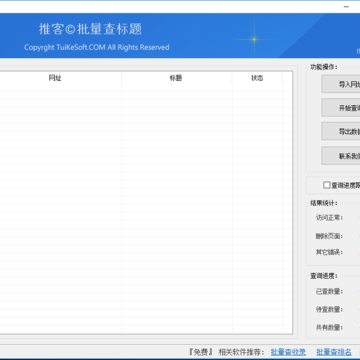The height and width of the screenshot is (360, 360).
Task: Sort by the 标题 column header
Action: (176, 78)
